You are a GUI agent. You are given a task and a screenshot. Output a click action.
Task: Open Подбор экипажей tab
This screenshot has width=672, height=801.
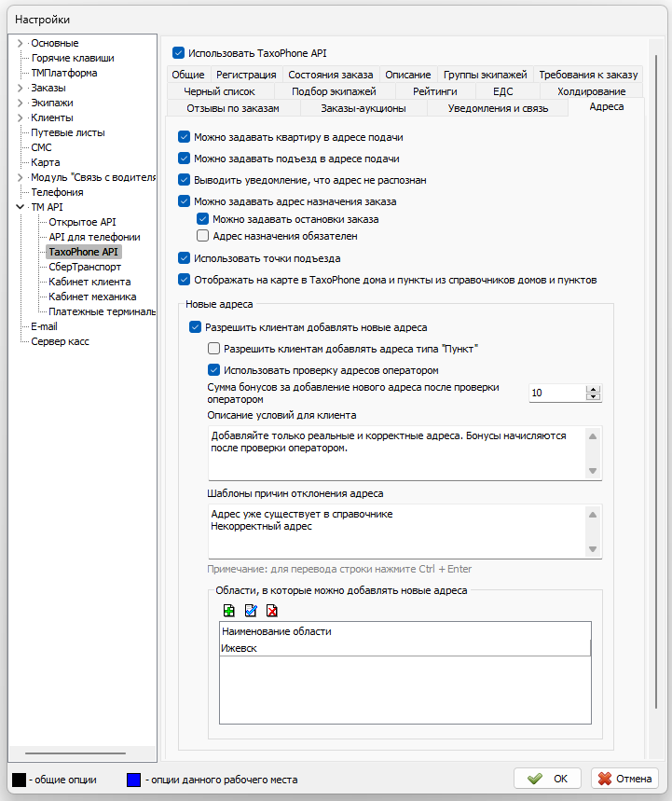coord(334,91)
